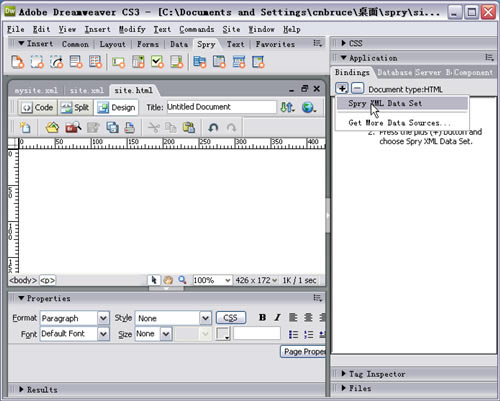The image size is (500, 401).
Task: Open the site.xml document tab
Action: tap(86, 90)
